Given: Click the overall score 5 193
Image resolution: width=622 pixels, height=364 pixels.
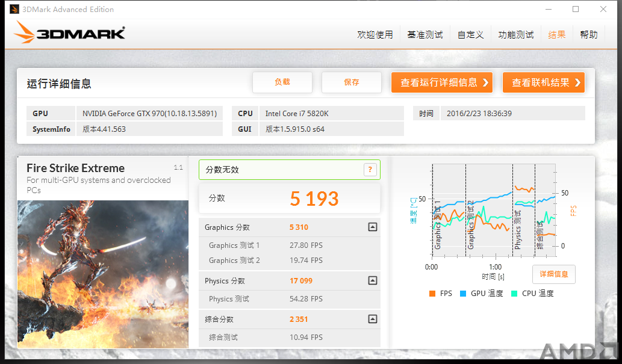Looking at the screenshot, I should click(x=314, y=199).
